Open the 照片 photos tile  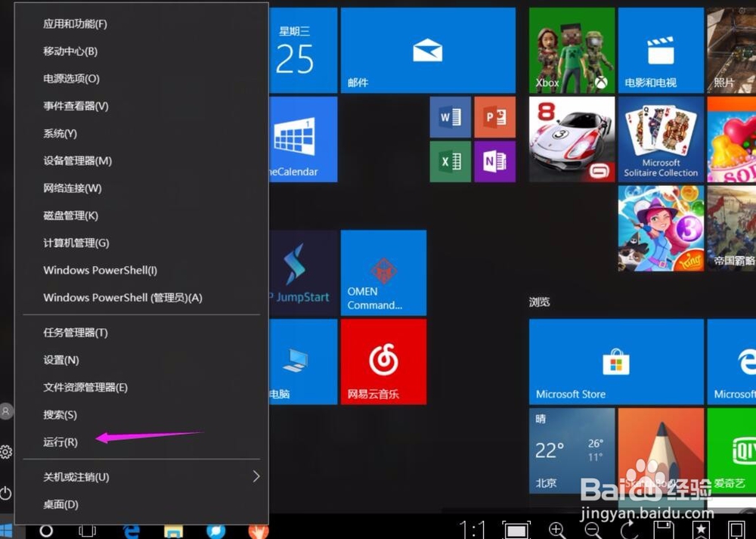[x=731, y=50]
